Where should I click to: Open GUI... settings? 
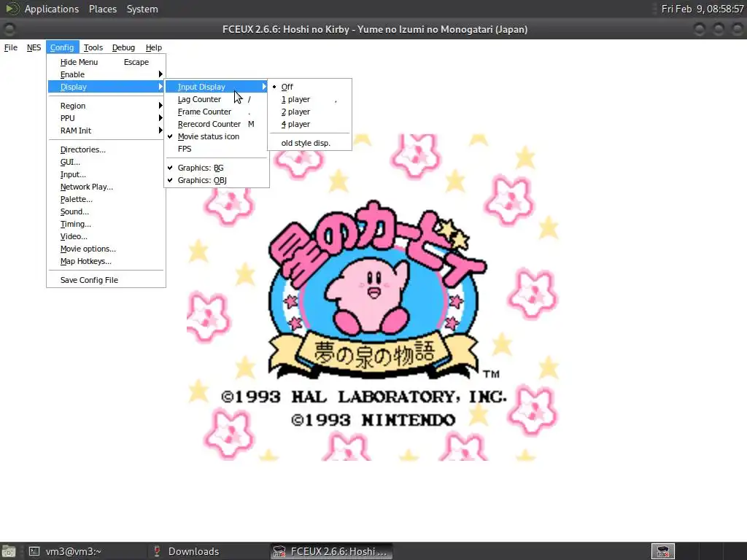pos(106,162)
